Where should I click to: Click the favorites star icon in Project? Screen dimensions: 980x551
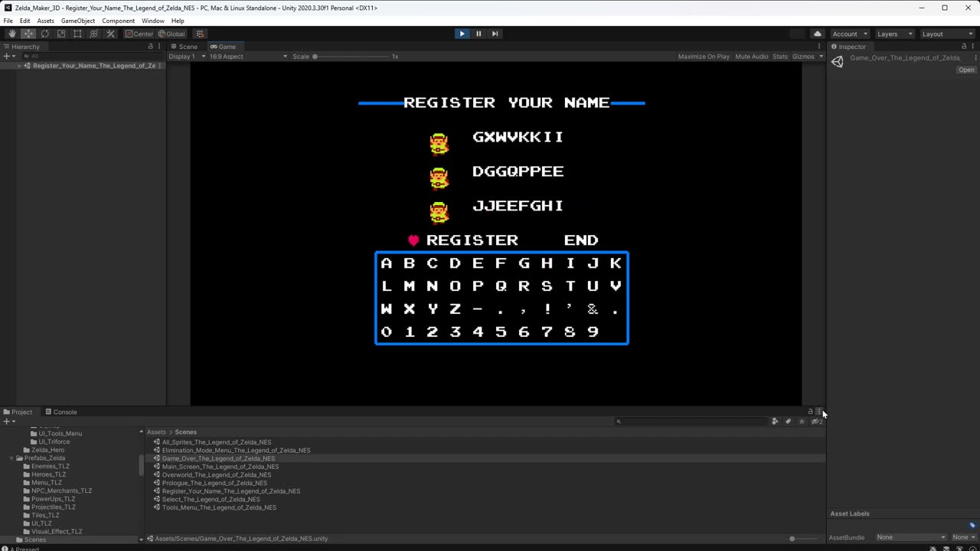click(802, 421)
